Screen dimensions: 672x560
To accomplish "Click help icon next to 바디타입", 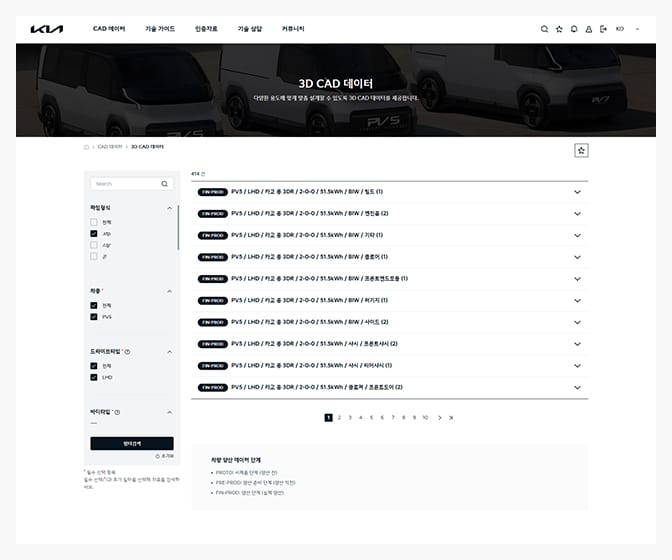I will click(117, 412).
